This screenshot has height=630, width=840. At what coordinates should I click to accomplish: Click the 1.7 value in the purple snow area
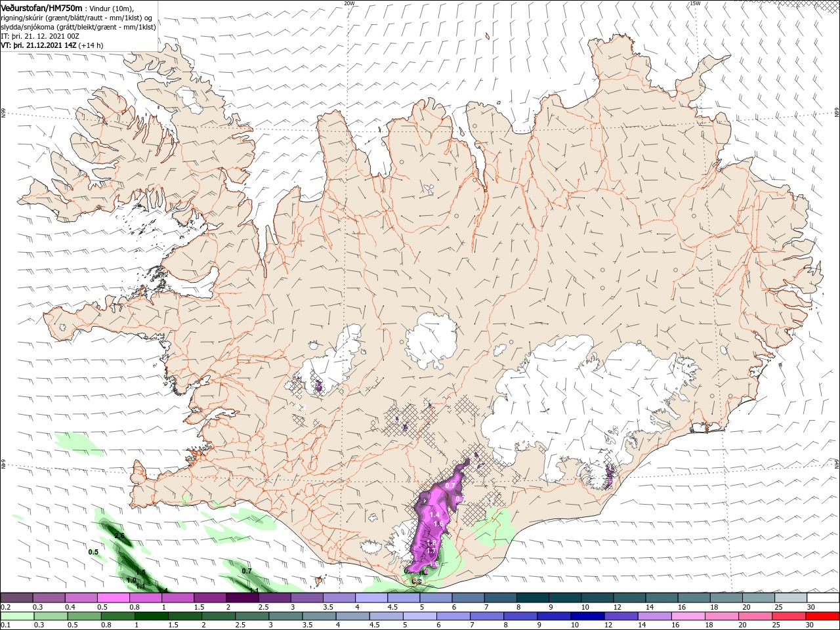pyautogui.click(x=431, y=552)
